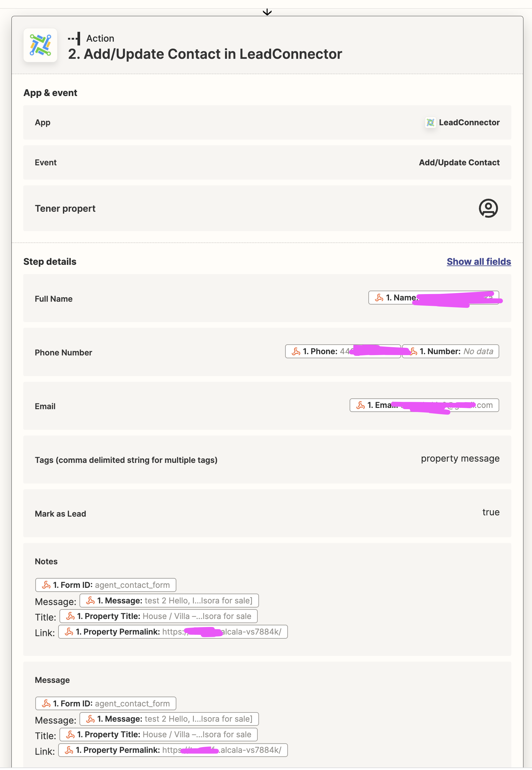532x770 pixels.
Task: Click webhook icon in Email pill
Action: (x=360, y=405)
